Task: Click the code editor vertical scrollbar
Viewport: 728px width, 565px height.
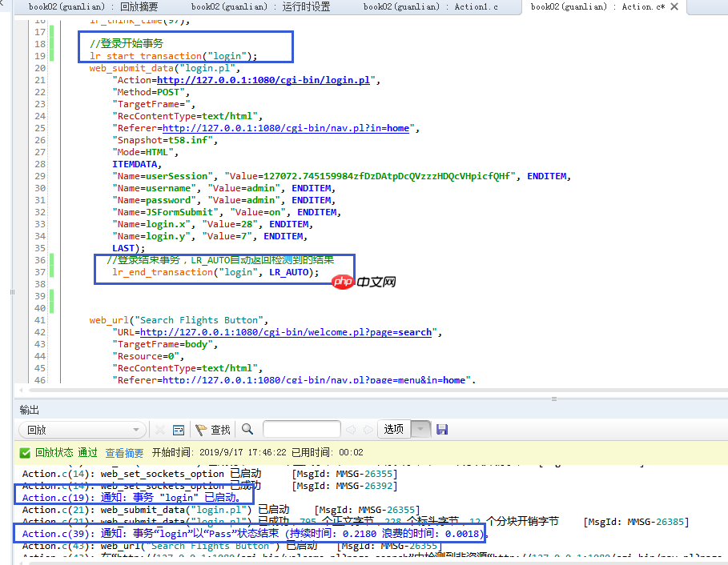Action: pos(723,200)
